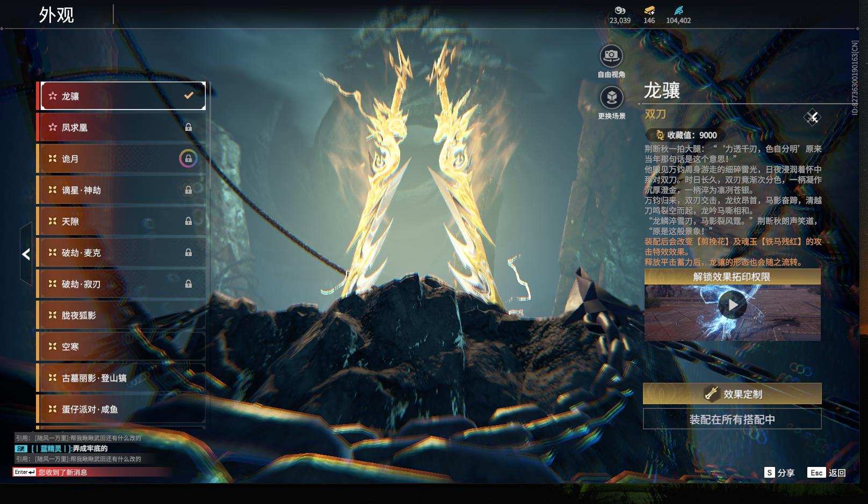The image size is (868, 504).
Task: Click the dual blades weapon type icon
Action: point(812,117)
